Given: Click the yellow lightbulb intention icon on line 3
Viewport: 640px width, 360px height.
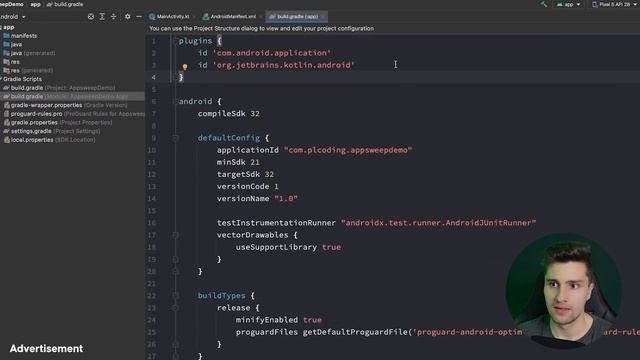Looking at the screenshot, I should point(184,66).
